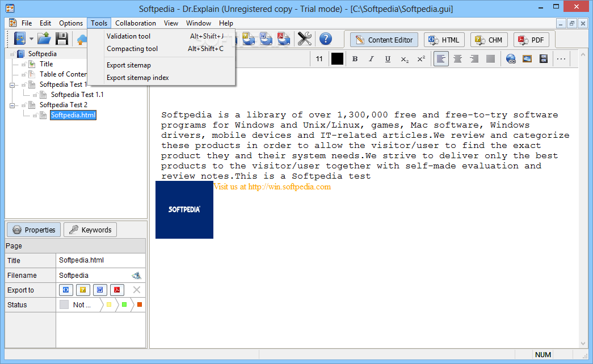
Task: Click the auto-generate filename icon
Action: tap(137, 276)
